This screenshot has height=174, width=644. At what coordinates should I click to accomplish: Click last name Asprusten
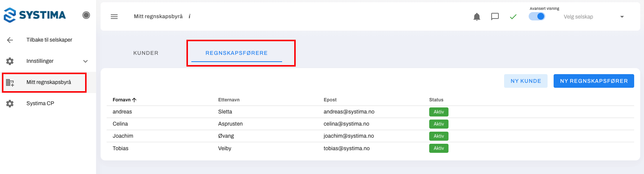pyautogui.click(x=230, y=124)
